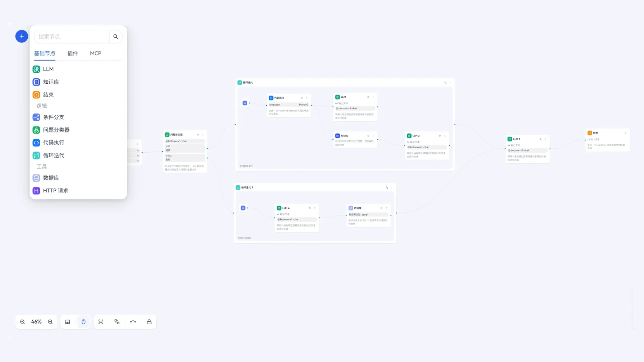Auto-arrange the workflow nodes
This screenshot has width=644, height=362.
pos(117,322)
